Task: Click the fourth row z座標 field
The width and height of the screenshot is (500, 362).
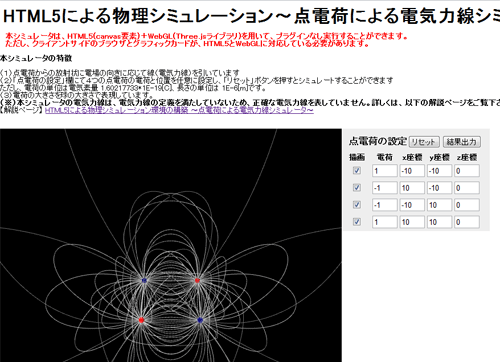Action: coord(467,222)
